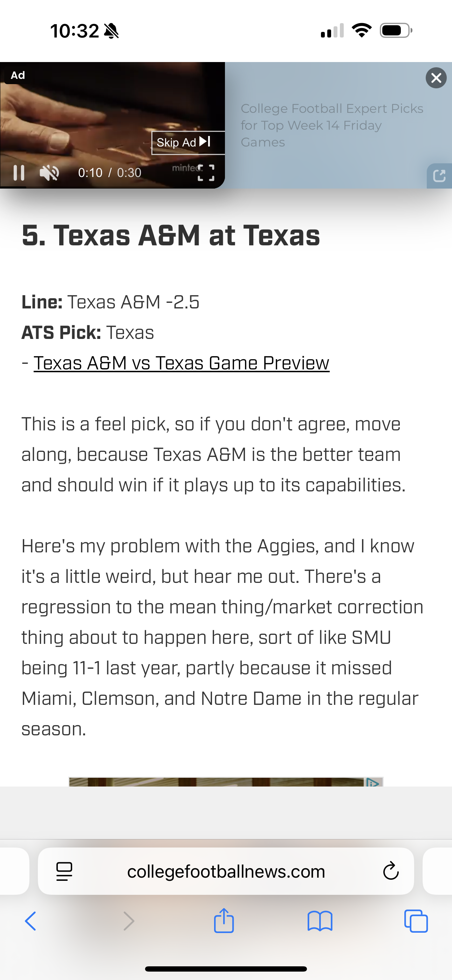Close the floating video player
The height and width of the screenshot is (980, 452).
[436, 78]
